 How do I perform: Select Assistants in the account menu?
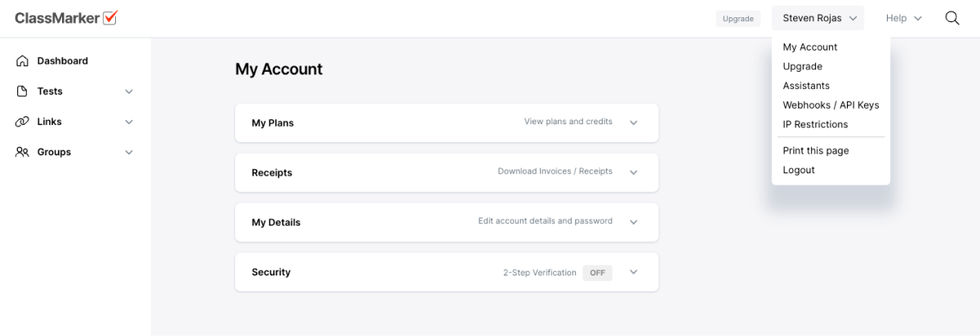806,86
